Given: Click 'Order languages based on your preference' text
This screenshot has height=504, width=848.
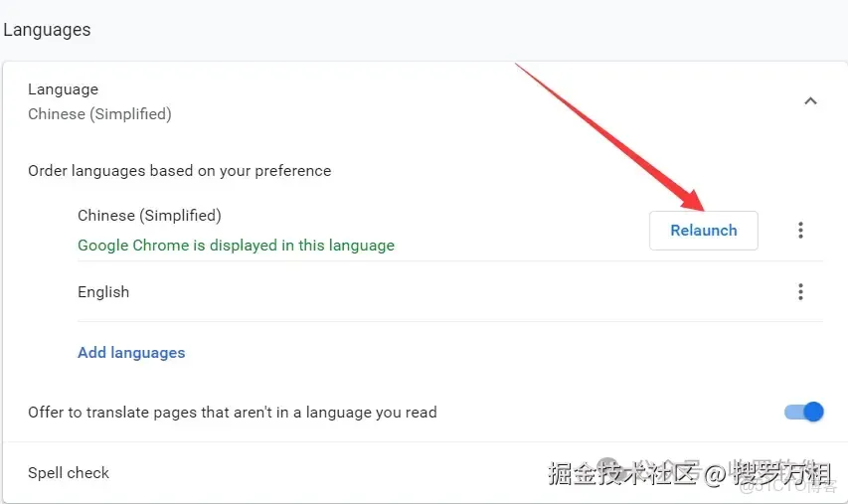Looking at the screenshot, I should click(x=180, y=171).
